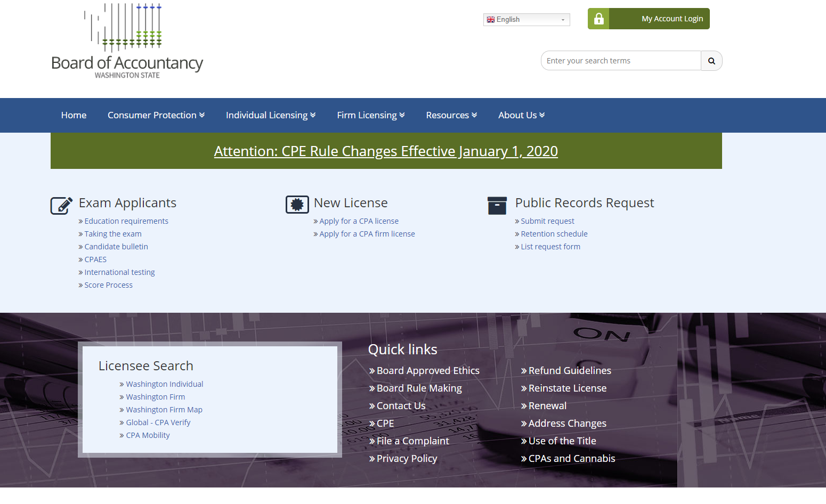This screenshot has height=504, width=826.
Task: Click the pencil icon beside Exam Applicants
Action: tap(61, 205)
